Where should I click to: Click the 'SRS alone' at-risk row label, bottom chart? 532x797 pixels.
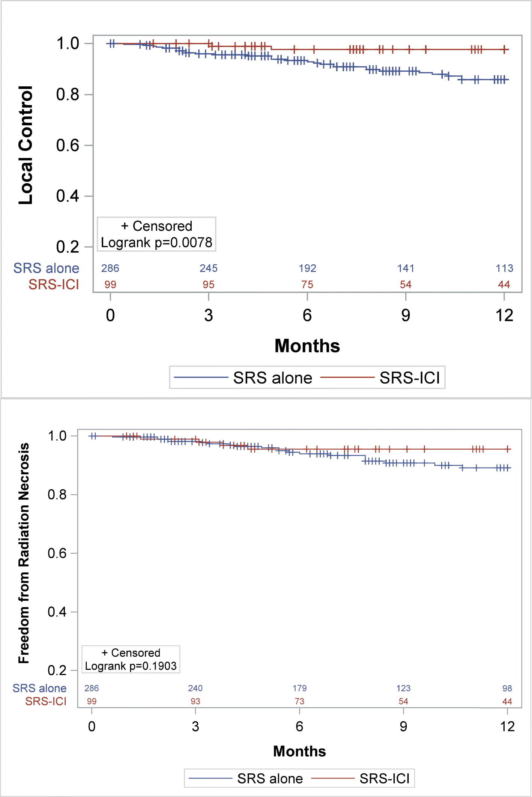pyautogui.click(x=39, y=688)
